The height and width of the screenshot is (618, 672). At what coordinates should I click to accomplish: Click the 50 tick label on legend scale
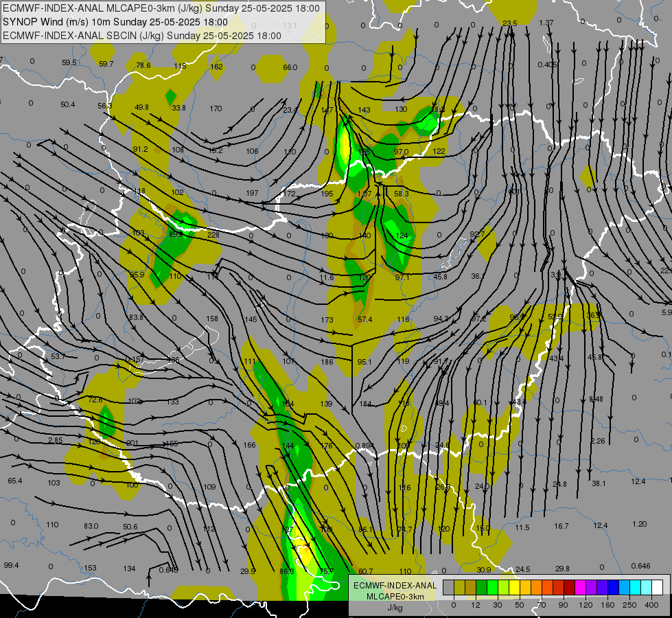pos(520,605)
